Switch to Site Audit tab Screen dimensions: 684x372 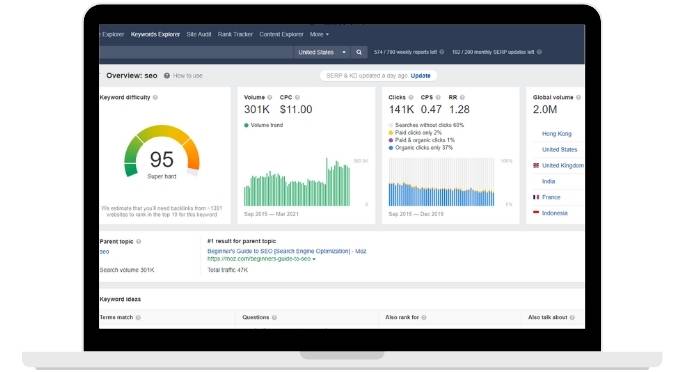[x=199, y=34]
